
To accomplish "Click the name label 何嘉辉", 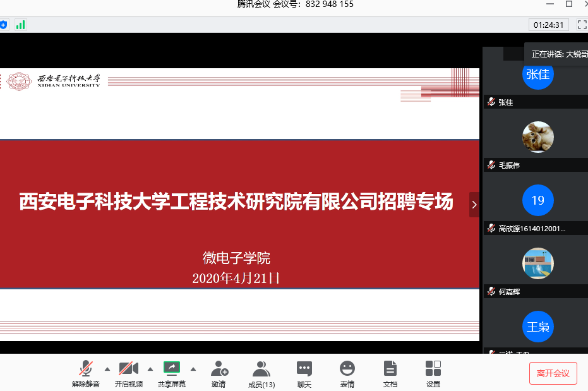I will 509,292.
